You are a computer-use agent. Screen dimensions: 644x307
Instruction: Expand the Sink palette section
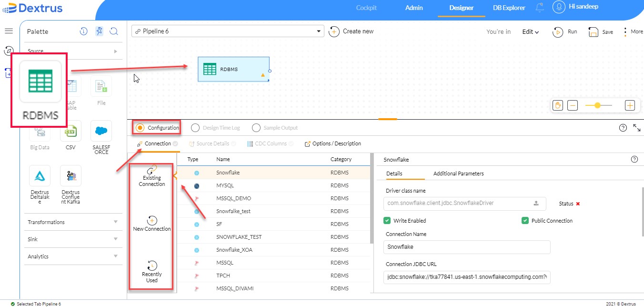coord(73,239)
